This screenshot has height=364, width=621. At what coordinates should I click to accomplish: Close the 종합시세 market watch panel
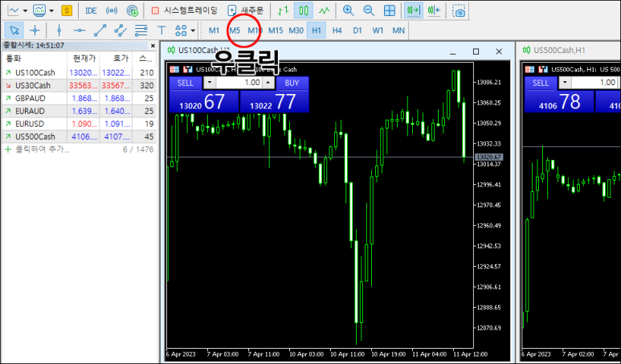153,46
